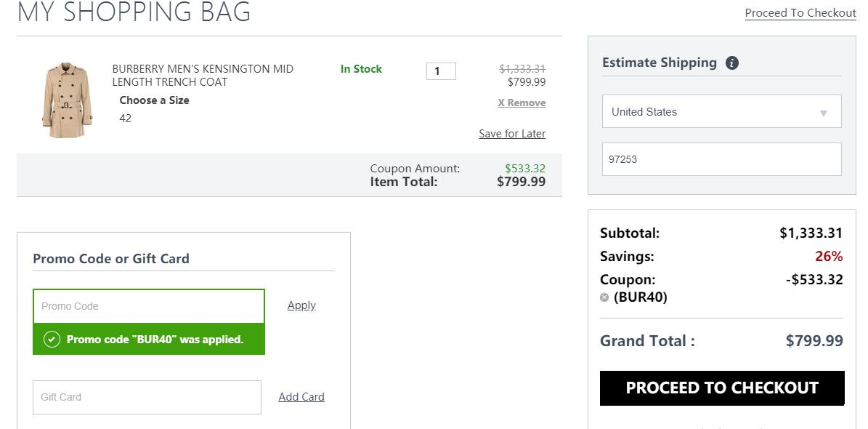868x429 pixels.
Task: Click top Proceed To Checkout link
Action: 800,13
